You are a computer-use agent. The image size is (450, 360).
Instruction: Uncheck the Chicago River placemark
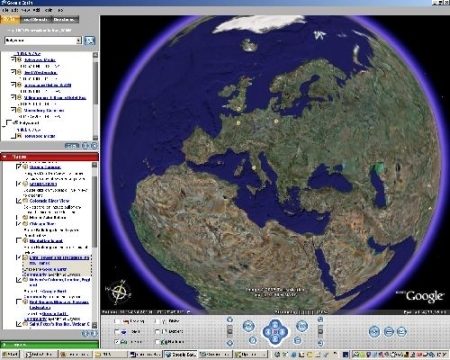(x=19, y=224)
